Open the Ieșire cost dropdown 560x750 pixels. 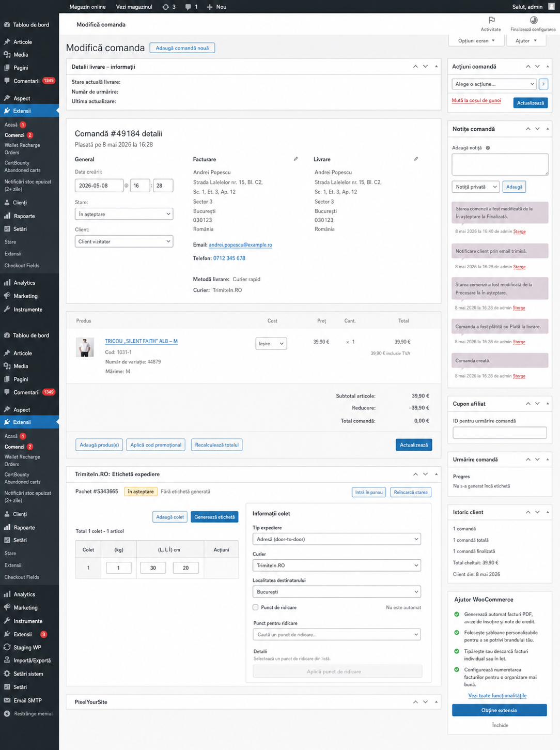tap(271, 344)
